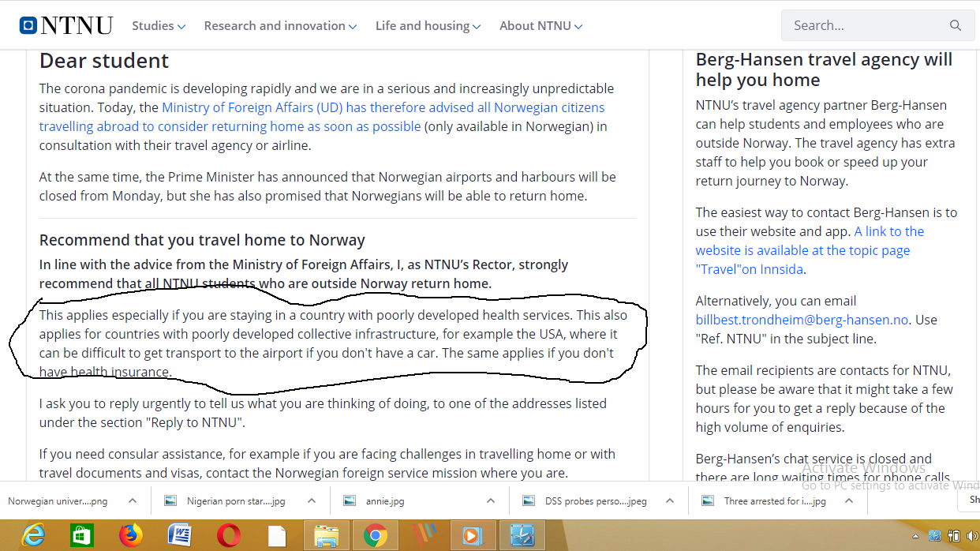The image size is (980, 551).
Task: Open the Travel on Innsida topic page link
Action: click(x=810, y=250)
